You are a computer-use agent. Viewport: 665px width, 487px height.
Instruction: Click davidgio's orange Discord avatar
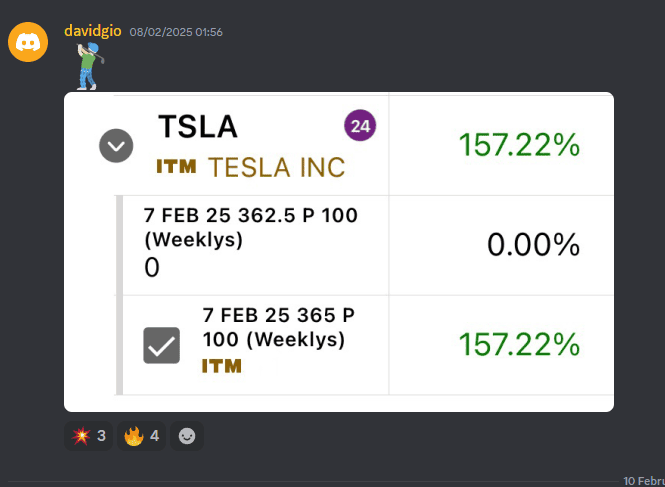click(x=28, y=42)
